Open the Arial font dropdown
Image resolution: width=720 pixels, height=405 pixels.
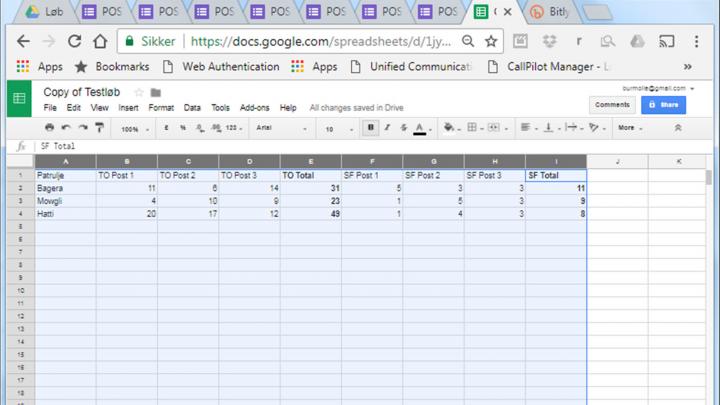click(x=280, y=128)
